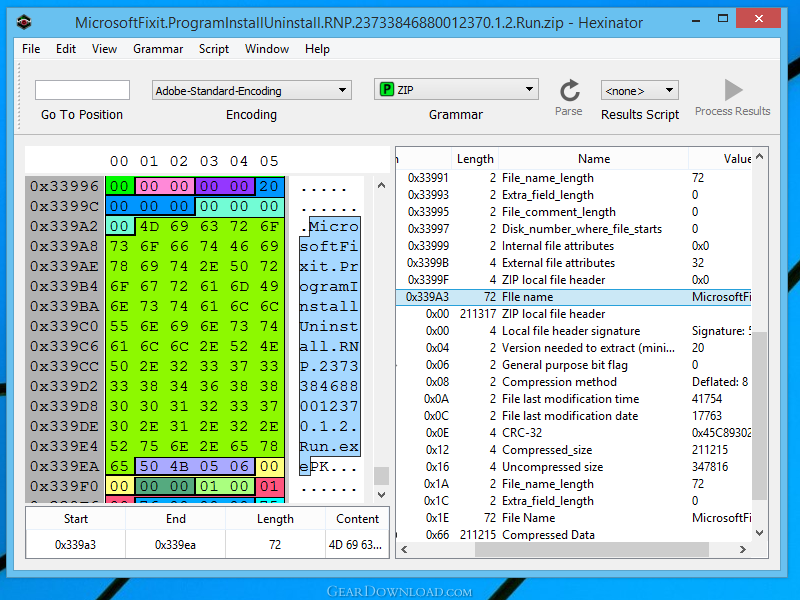Select the Compressed Data row
800x600 pixels.
(573, 535)
